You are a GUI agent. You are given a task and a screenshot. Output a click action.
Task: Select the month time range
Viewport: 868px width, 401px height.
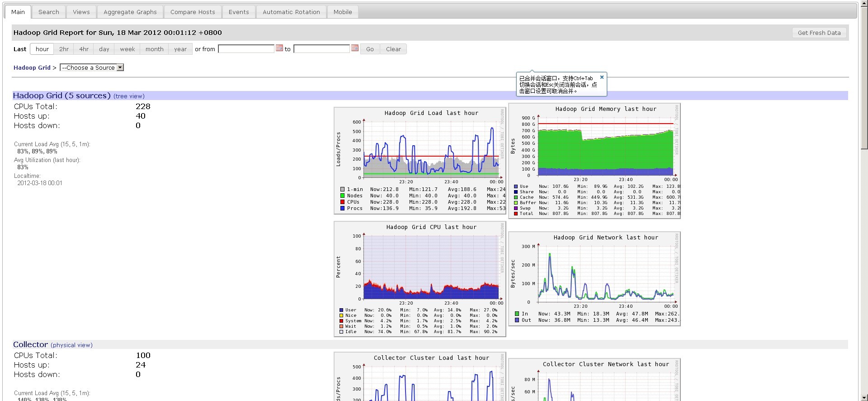point(154,49)
